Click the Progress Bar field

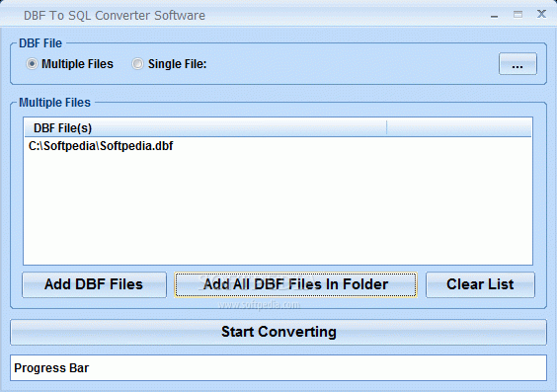tap(278, 368)
